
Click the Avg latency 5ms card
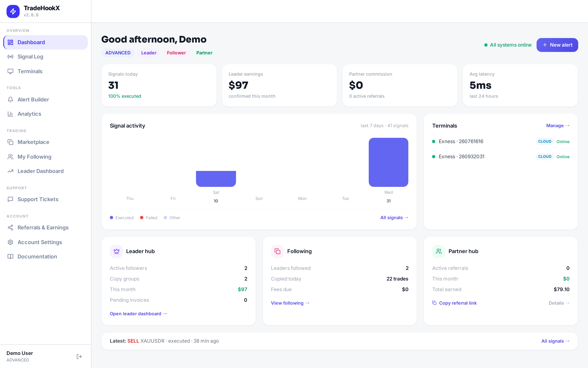[520, 85]
